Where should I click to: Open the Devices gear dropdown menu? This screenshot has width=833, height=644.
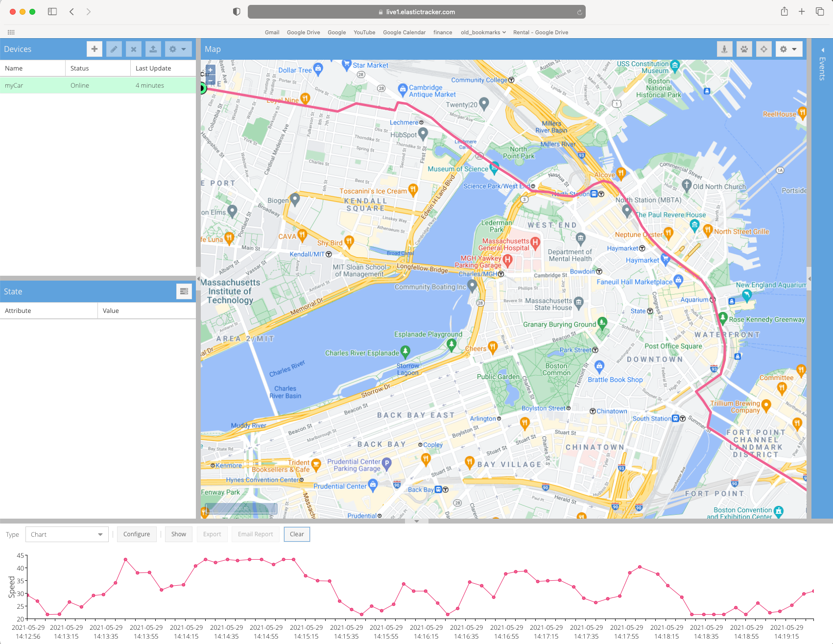[177, 49]
